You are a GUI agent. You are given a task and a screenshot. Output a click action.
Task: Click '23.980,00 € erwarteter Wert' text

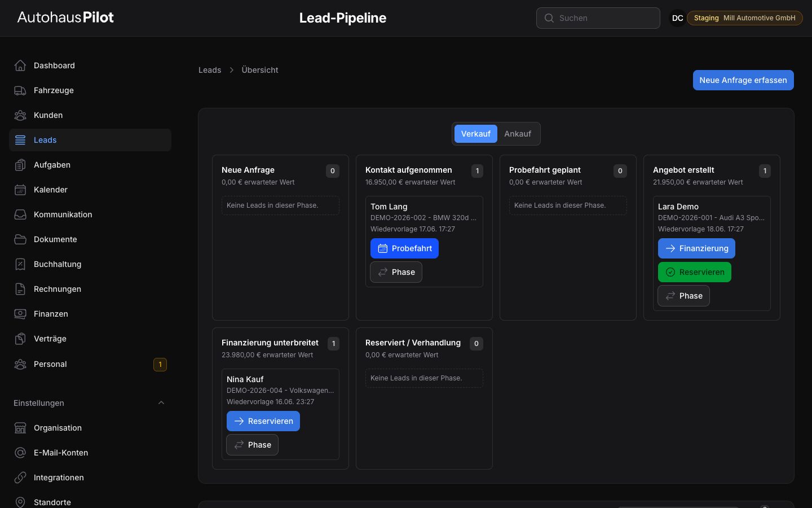click(x=267, y=355)
